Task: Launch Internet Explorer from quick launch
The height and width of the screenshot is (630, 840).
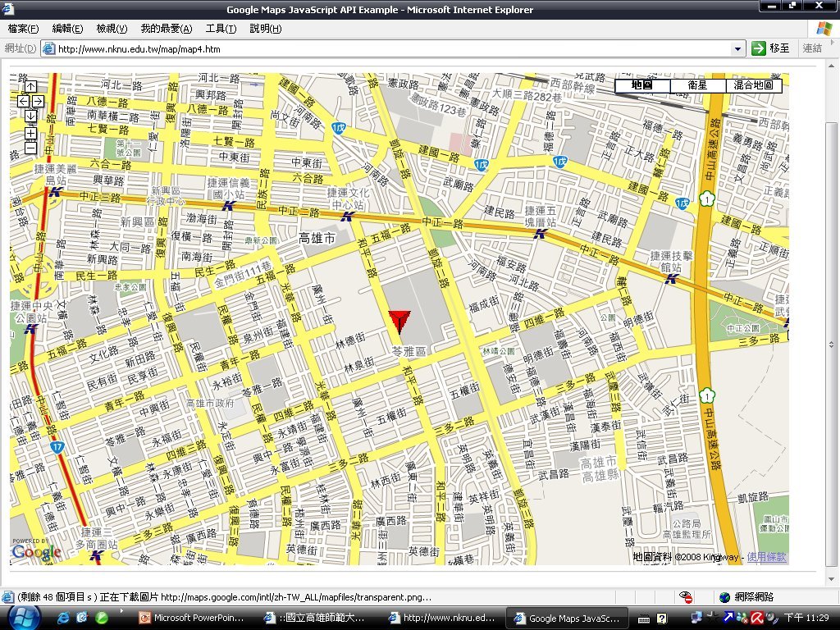Action: (63, 618)
